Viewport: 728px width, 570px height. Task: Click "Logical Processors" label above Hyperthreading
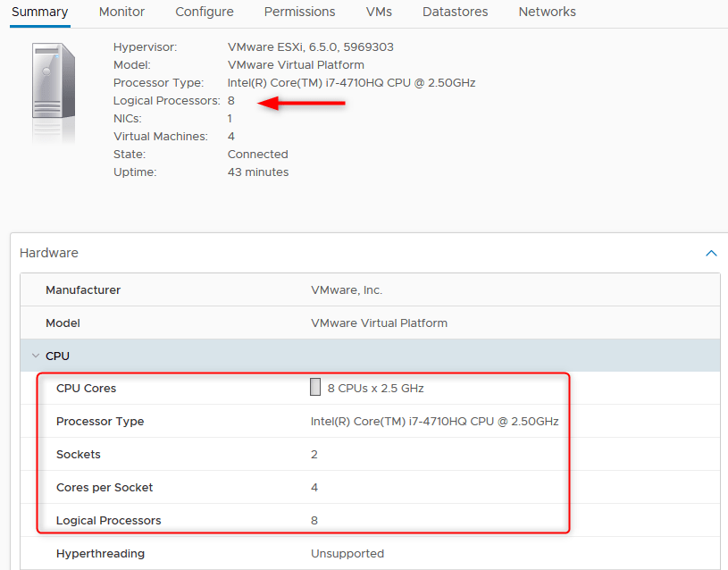pos(109,520)
